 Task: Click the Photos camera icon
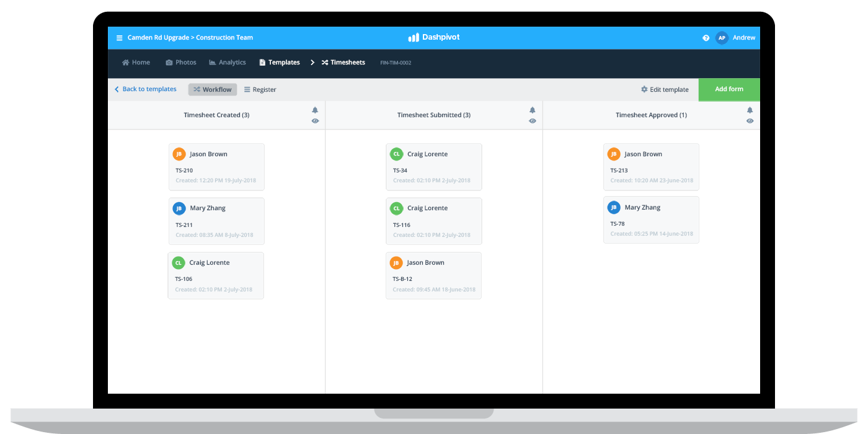[169, 62]
